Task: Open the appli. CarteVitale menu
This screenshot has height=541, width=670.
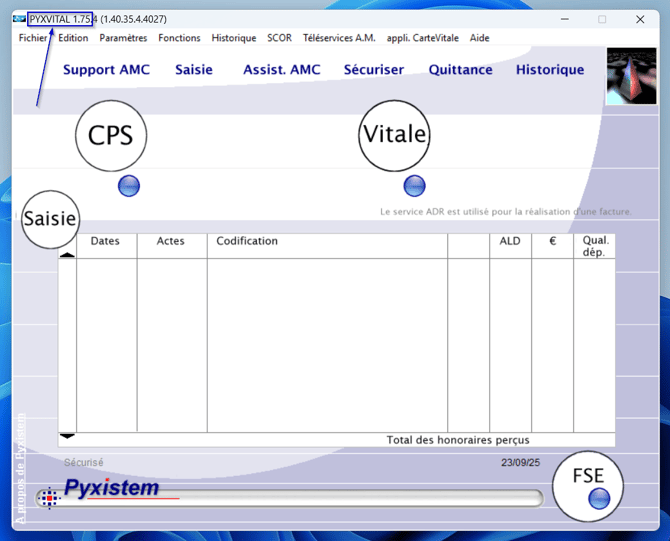Action: [422, 38]
